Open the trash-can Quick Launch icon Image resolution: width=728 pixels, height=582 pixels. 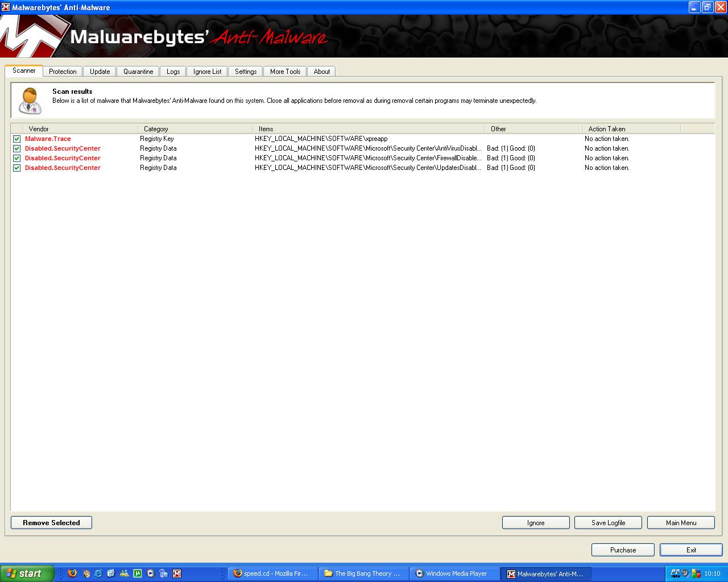(x=163, y=573)
